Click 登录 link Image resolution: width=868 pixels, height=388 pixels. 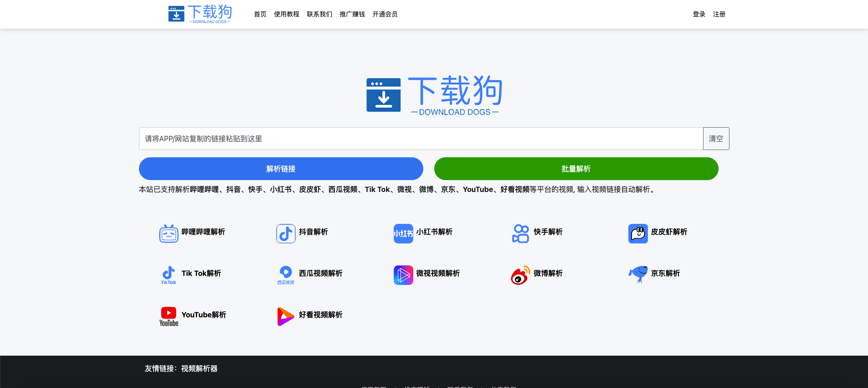point(699,14)
